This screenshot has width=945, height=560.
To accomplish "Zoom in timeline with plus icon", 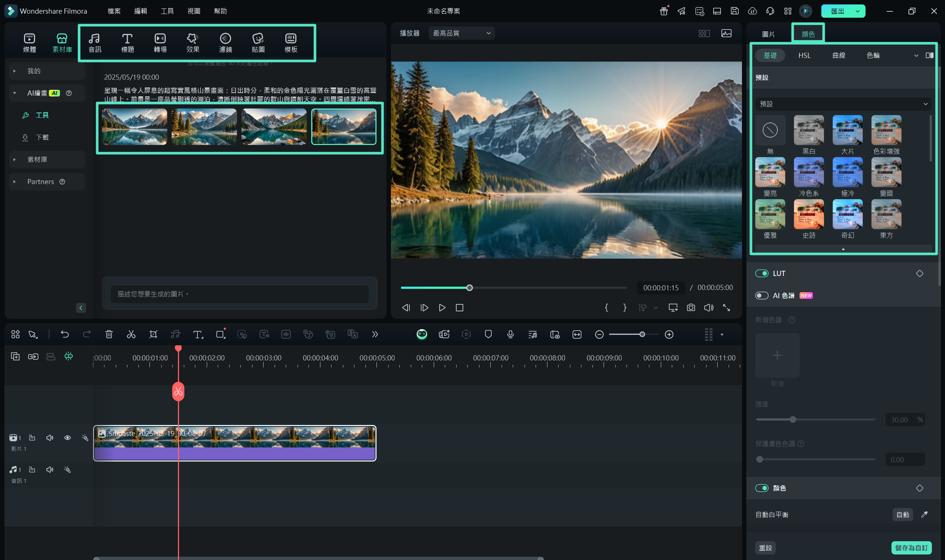I will pos(669,334).
